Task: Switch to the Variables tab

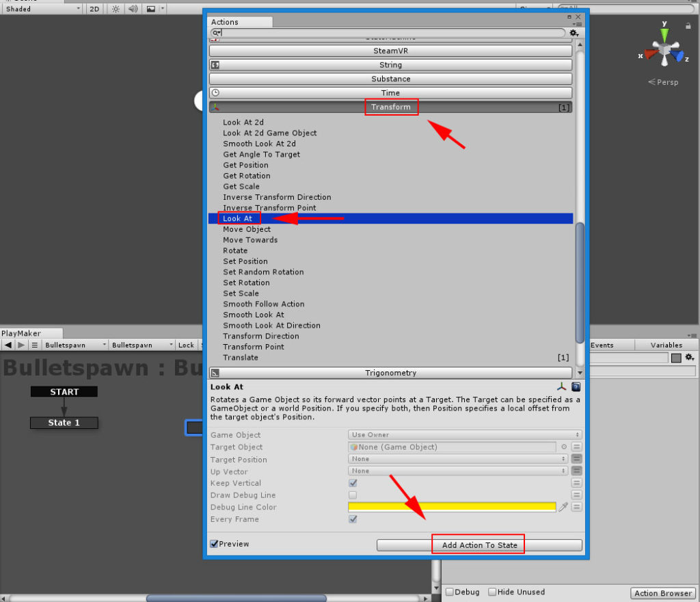Action: 667,345
